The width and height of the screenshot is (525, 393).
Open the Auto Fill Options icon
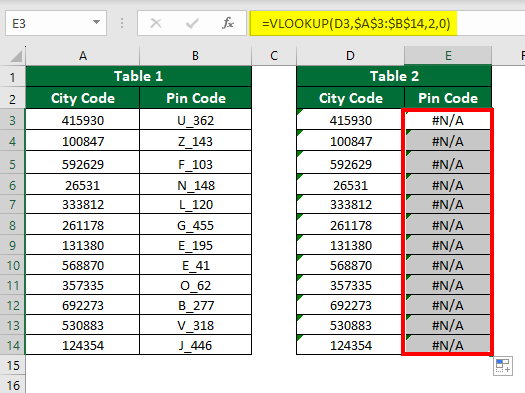(503, 366)
